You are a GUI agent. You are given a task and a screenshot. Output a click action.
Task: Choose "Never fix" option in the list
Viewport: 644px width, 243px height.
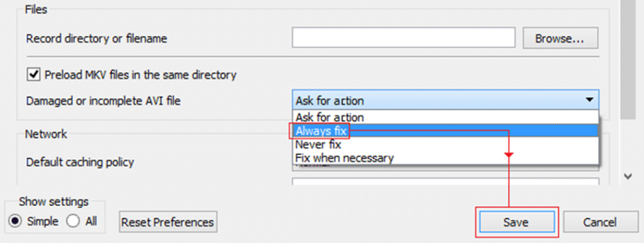click(x=445, y=144)
